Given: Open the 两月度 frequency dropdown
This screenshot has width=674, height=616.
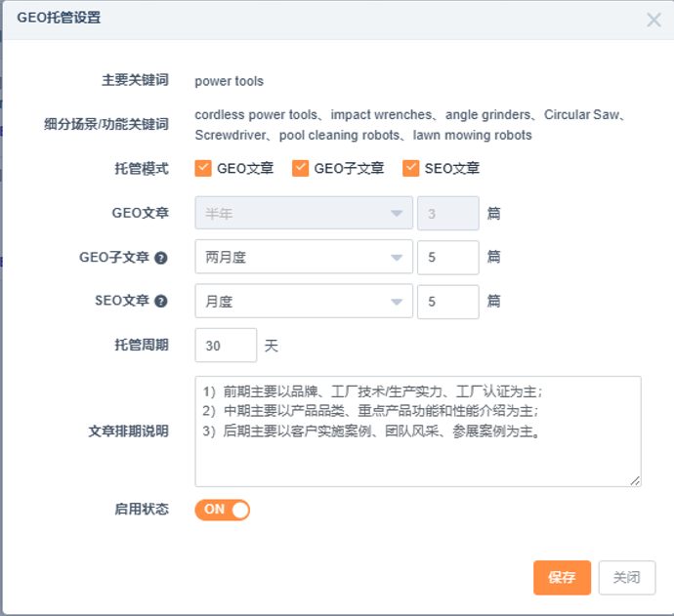Looking at the screenshot, I should pos(304,257).
